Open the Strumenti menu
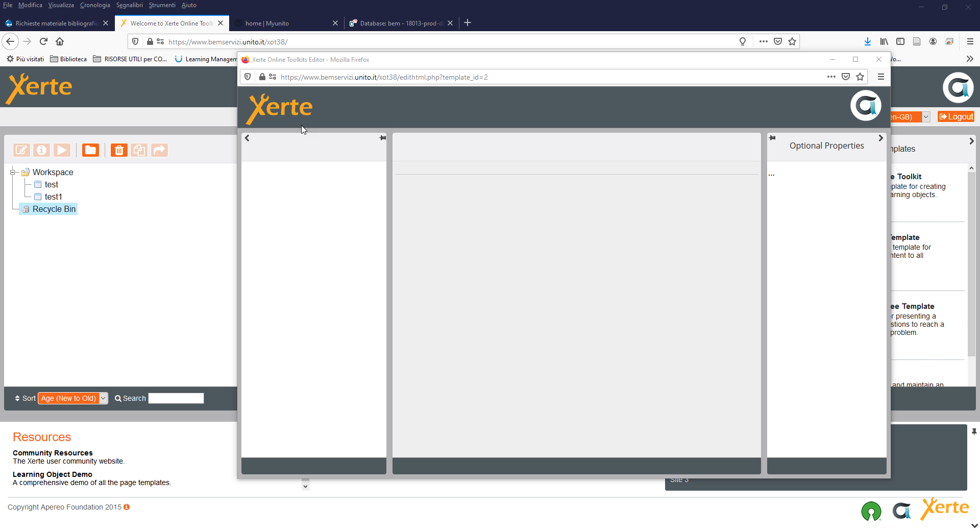This screenshot has height=531, width=980. (162, 5)
